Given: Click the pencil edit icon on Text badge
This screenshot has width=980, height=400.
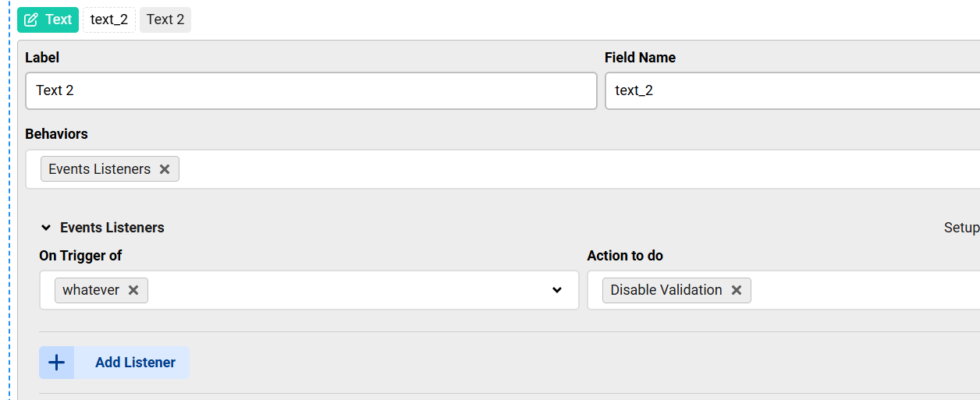Looking at the screenshot, I should click(31, 20).
